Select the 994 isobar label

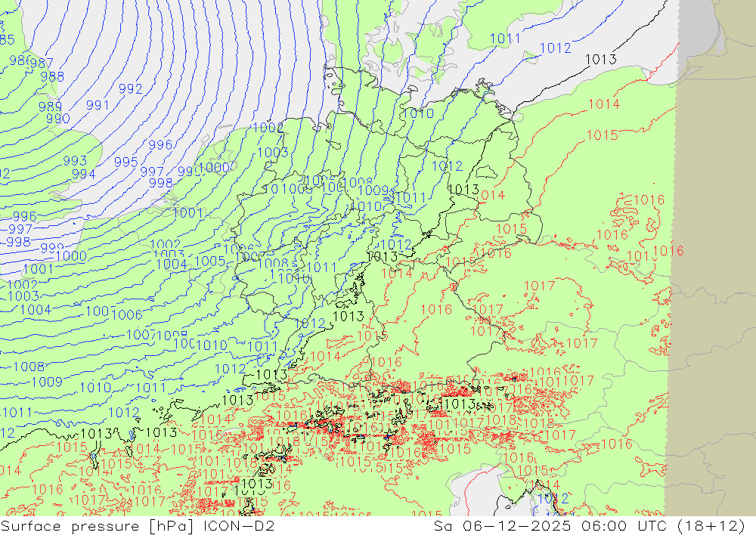84,174
